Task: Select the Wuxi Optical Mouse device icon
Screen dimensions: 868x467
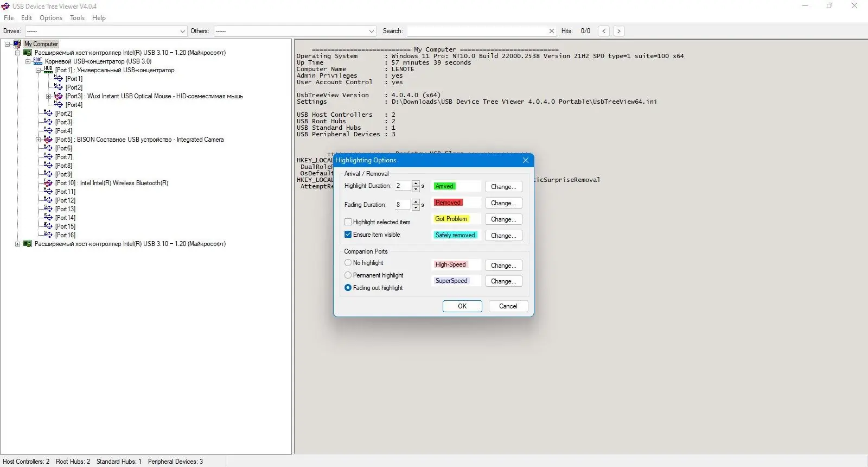Action: [59, 96]
